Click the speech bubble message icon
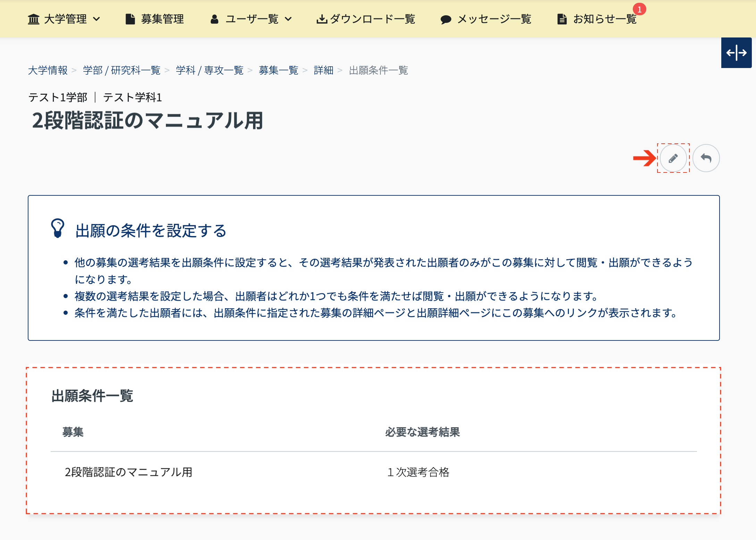Viewport: 756px width, 540px height. click(446, 19)
